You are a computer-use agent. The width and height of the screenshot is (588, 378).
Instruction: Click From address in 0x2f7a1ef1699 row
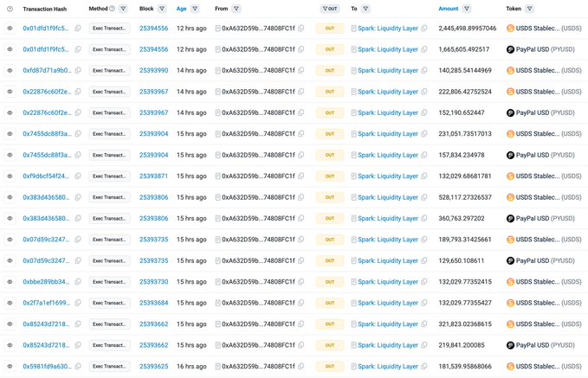point(258,303)
